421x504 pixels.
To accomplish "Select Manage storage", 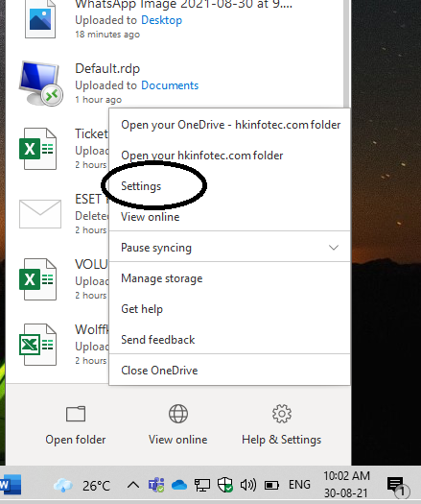I will [x=229, y=278].
